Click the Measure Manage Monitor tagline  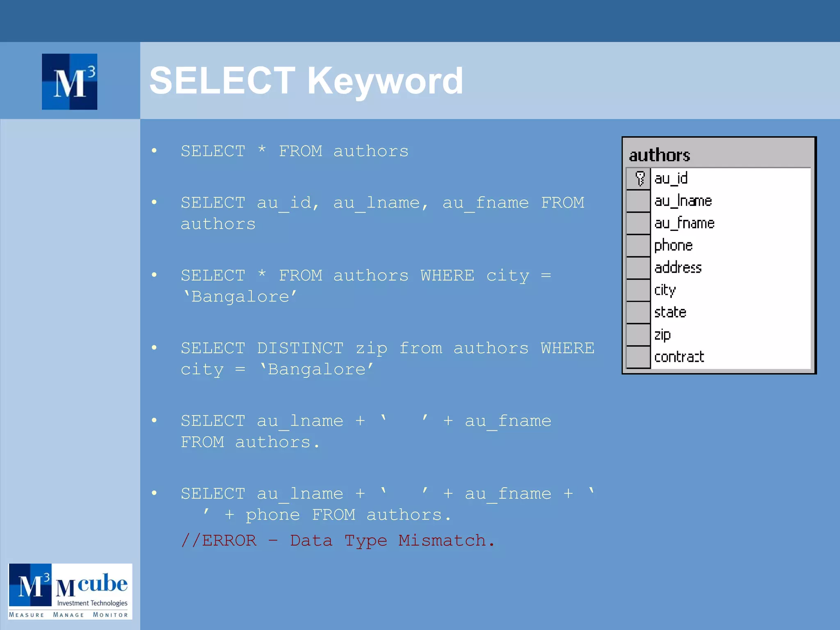(68, 615)
